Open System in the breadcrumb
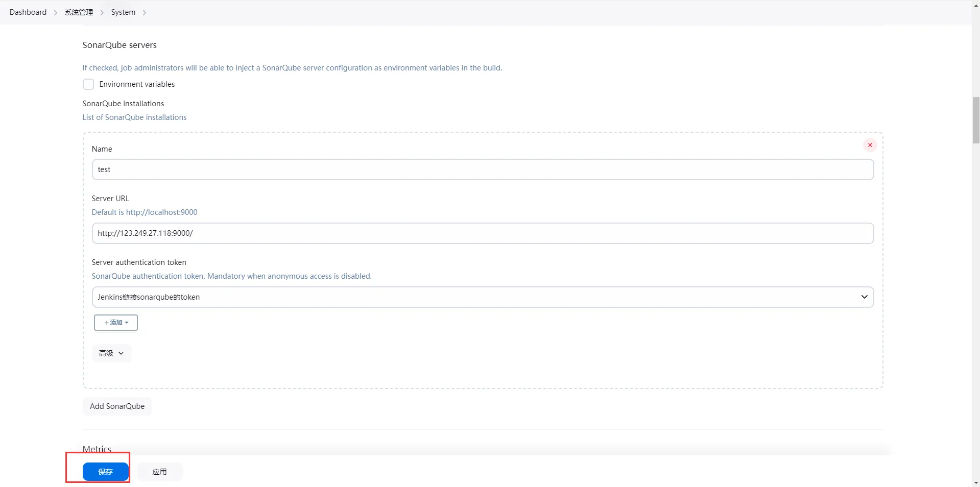This screenshot has height=487, width=980. [x=123, y=12]
